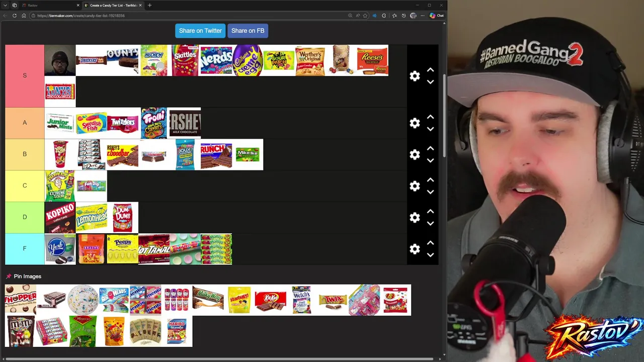Move S tier row down

point(430,81)
